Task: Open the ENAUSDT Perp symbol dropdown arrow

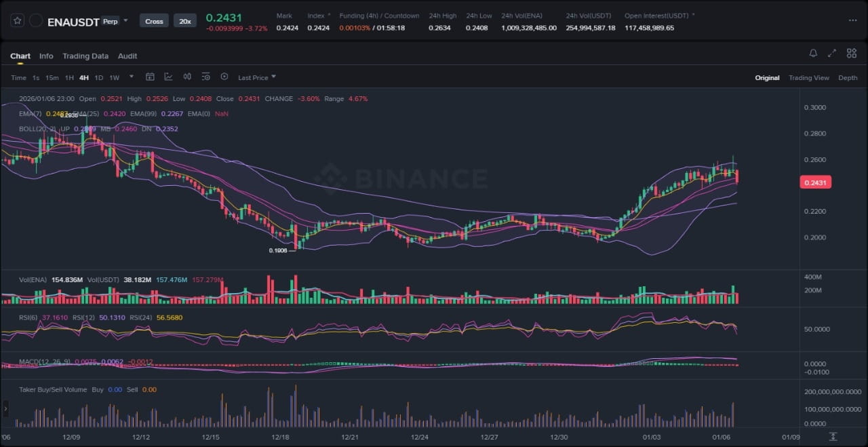Action: tap(125, 21)
